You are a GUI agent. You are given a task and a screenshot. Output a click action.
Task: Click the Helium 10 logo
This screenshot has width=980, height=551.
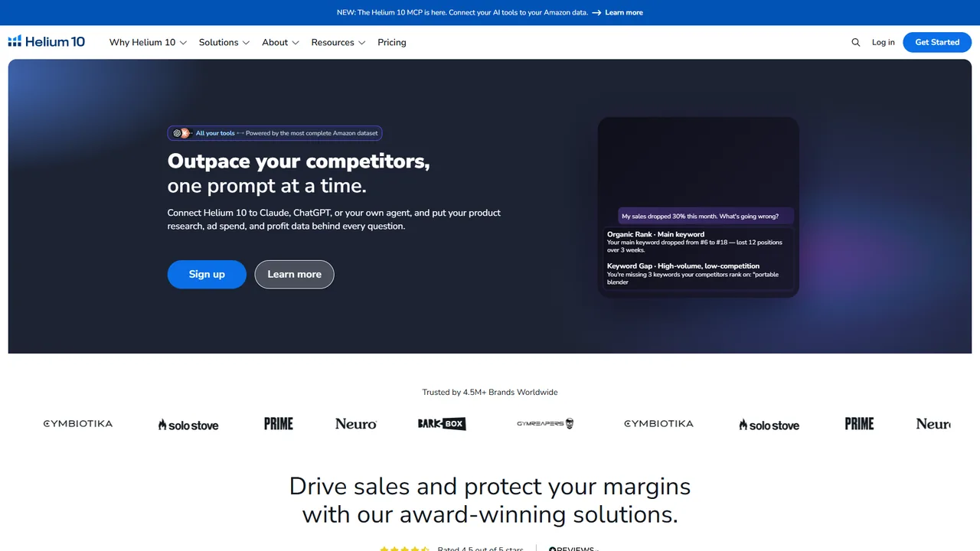pos(47,41)
